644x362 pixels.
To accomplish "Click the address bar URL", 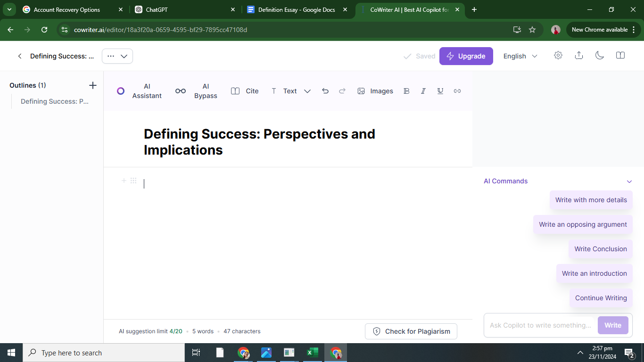I will click(160, 30).
